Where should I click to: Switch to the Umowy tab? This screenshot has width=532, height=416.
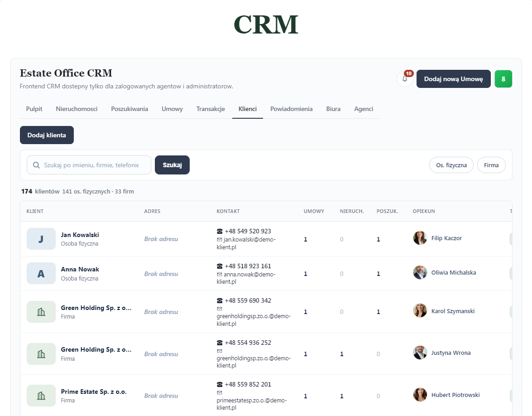[x=172, y=109]
